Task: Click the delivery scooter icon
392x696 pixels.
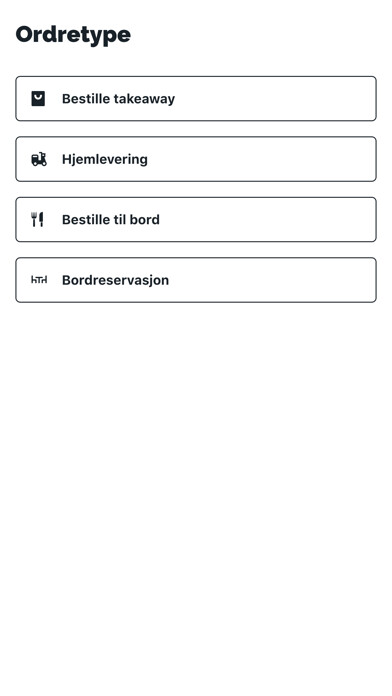Action: 39,159
